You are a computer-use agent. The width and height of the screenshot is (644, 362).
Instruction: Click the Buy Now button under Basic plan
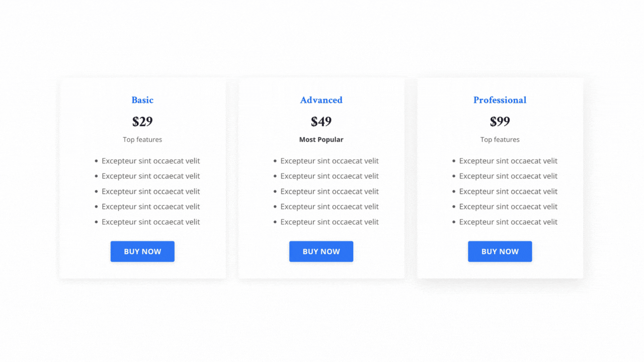142,251
